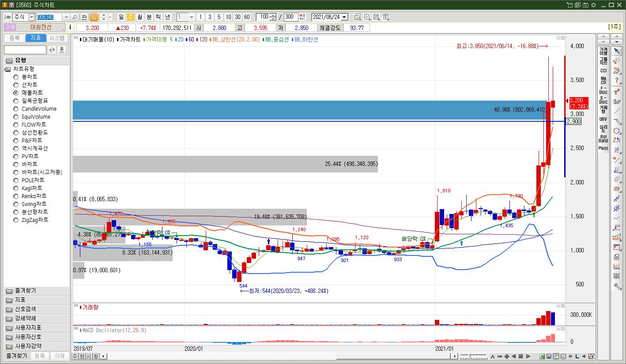The image size is (626, 364).
Task: Click the 즐겨찾기 button at bottom left
Action: point(16,356)
